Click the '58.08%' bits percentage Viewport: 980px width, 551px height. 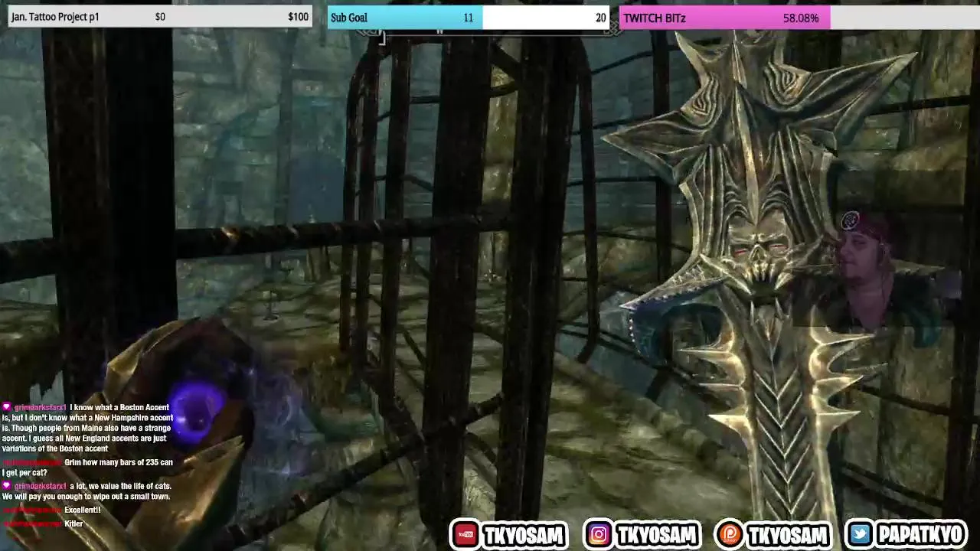tap(801, 18)
